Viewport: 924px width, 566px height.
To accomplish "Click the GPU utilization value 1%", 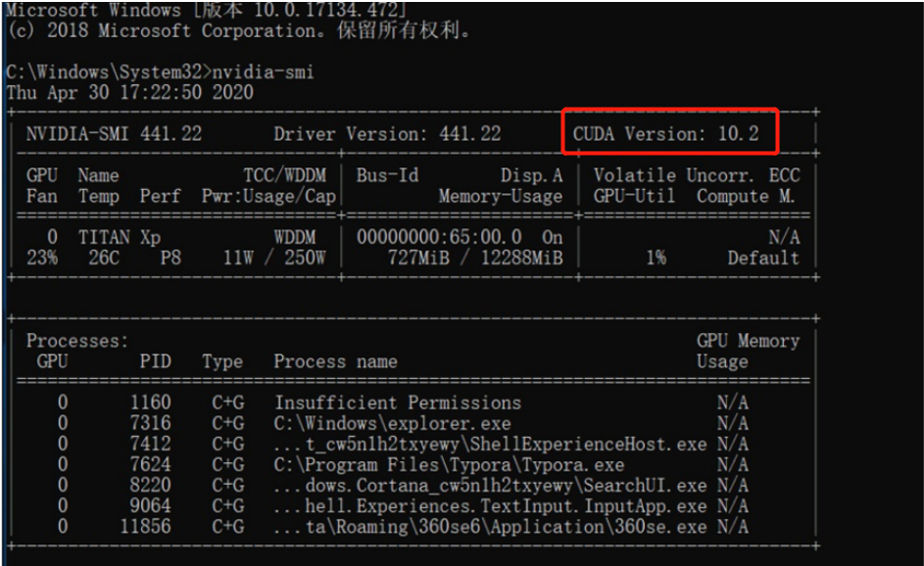I will (x=657, y=258).
